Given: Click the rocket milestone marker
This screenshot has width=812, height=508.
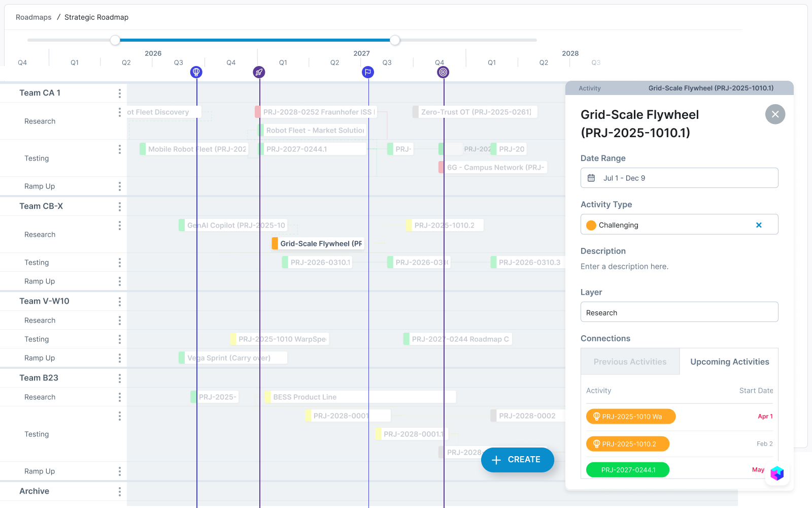Looking at the screenshot, I should [259, 72].
